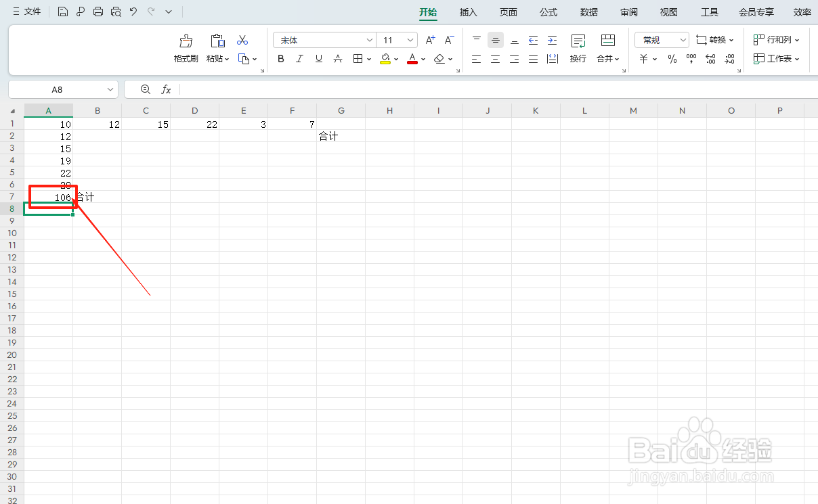818x504 pixels.
Task: Open the Rows and Columns (行和列) dropdown
Action: 777,40
